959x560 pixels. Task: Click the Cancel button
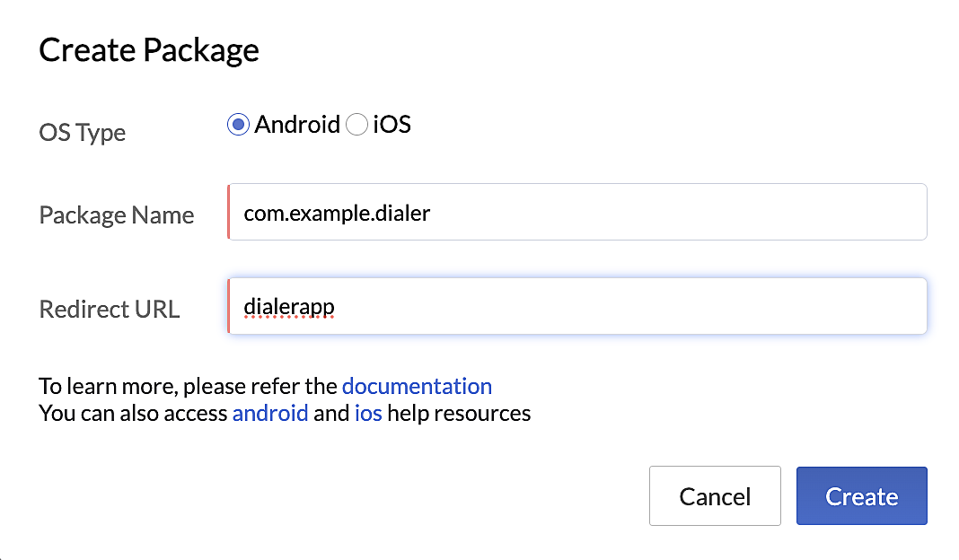[x=715, y=495]
